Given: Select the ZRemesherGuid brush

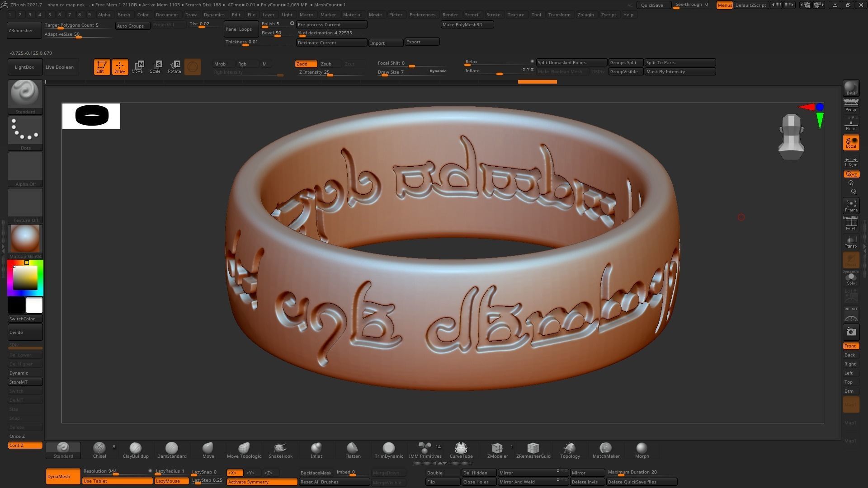Looking at the screenshot, I should tap(533, 450).
